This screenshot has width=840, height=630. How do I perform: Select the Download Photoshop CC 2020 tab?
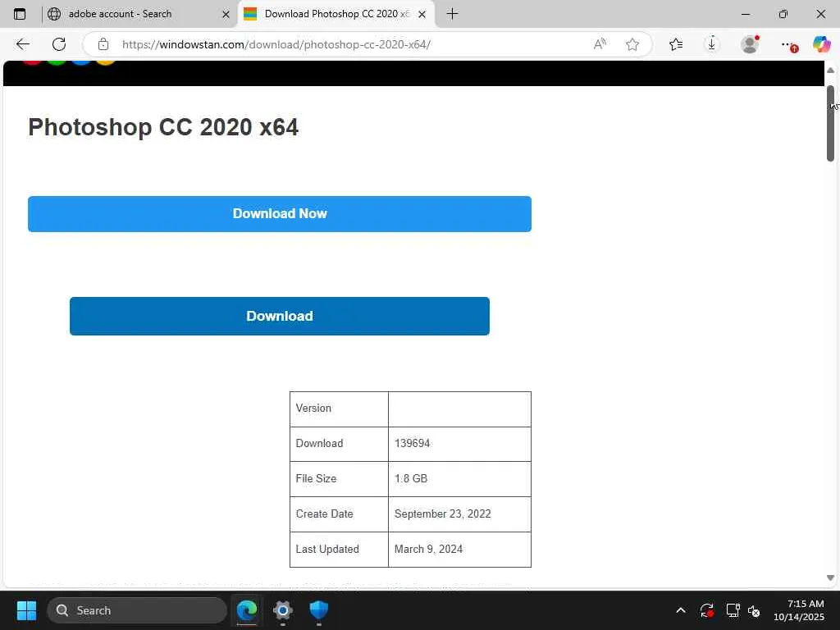click(x=336, y=14)
